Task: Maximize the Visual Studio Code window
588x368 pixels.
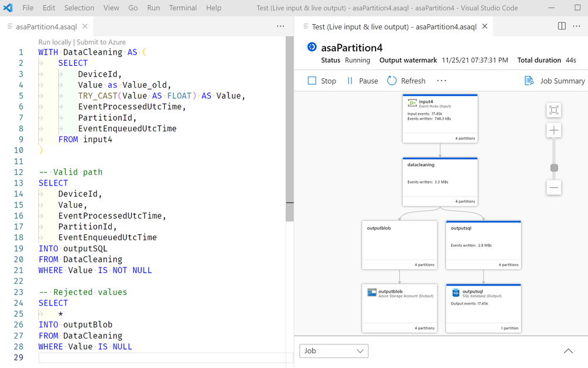Action: click(577, 8)
